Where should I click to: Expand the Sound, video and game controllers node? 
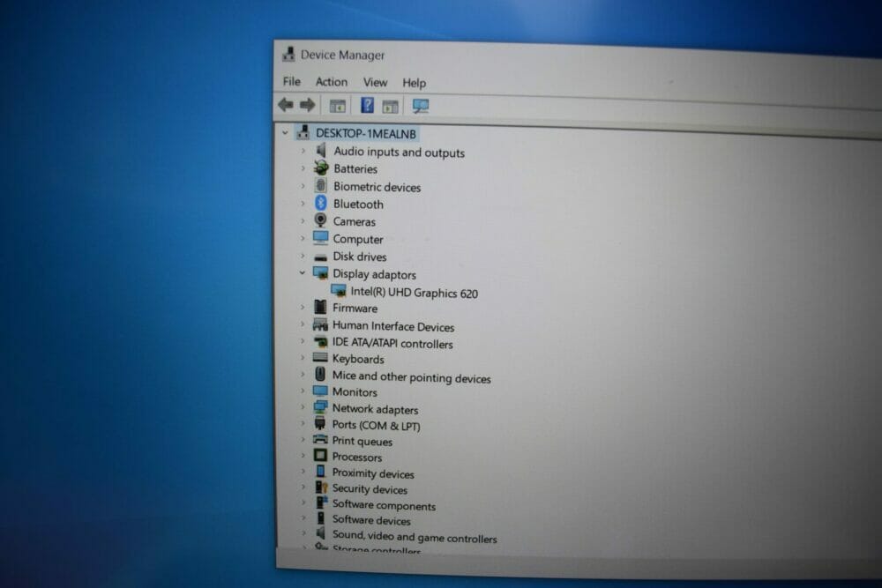pos(303,533)
